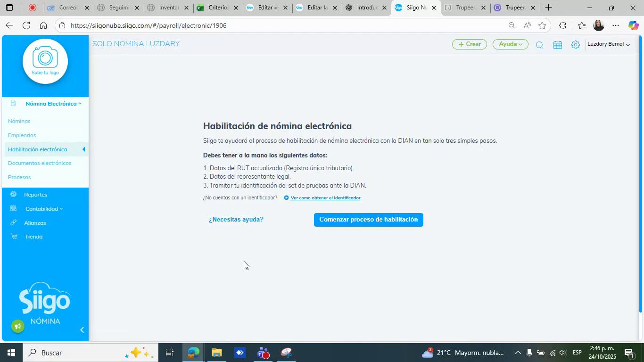The image size is (644, 362).
Task: Switch to the Criterios Excel tab
Action: click(x=218, y=8)
